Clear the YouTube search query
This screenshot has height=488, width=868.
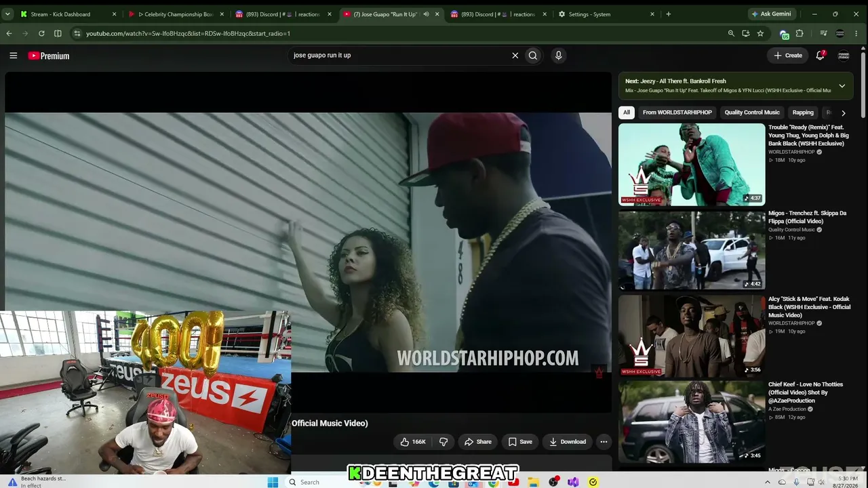point(515,56)
